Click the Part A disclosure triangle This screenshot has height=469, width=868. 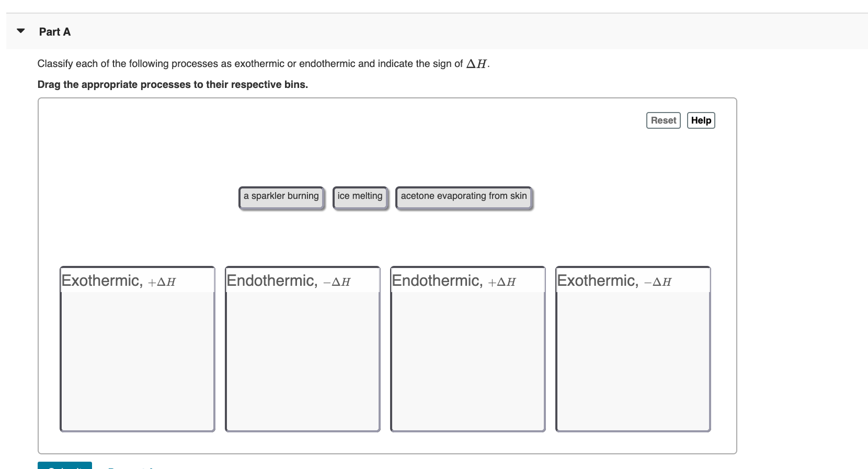pyautogui.click(x=20, y=31)
